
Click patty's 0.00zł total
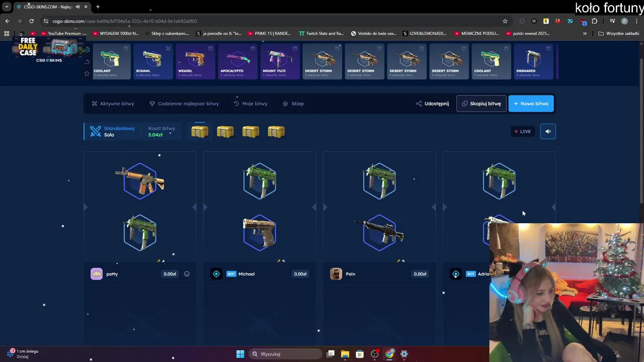click(170, 274)
